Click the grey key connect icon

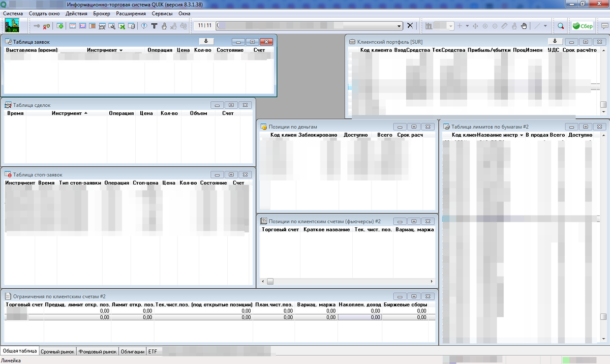(37, 26)
